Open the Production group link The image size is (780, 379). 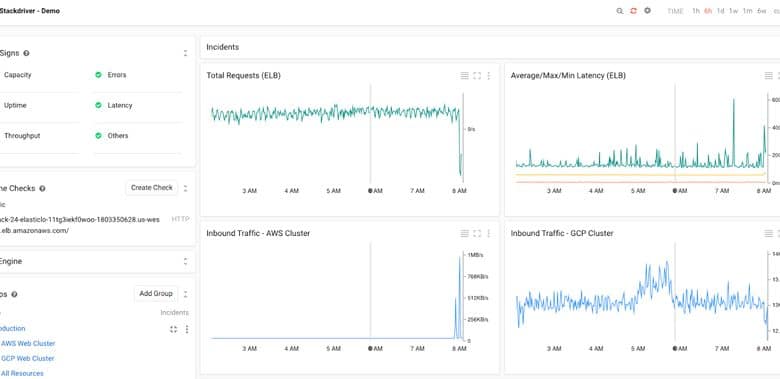coord(12,329)
